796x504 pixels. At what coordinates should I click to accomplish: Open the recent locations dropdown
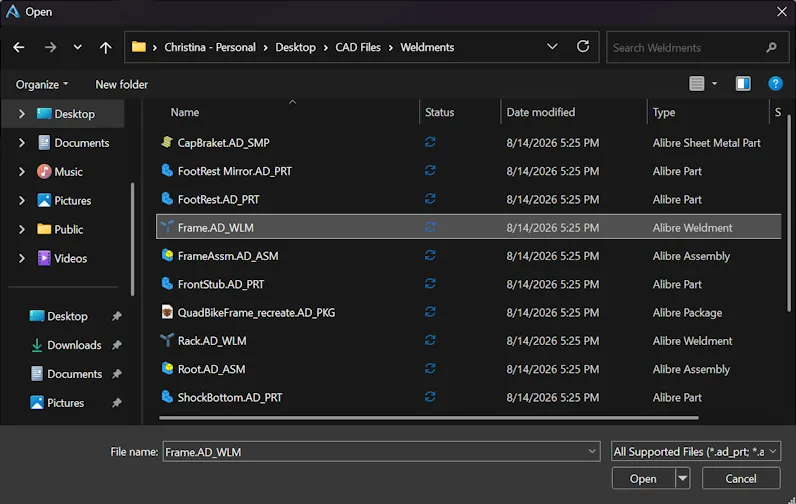point(78,47)
